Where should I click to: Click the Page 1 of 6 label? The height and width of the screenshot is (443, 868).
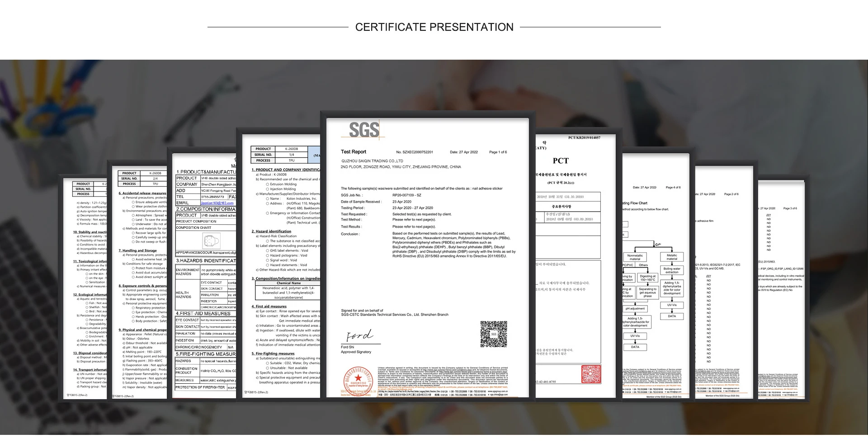pos(498,152)
